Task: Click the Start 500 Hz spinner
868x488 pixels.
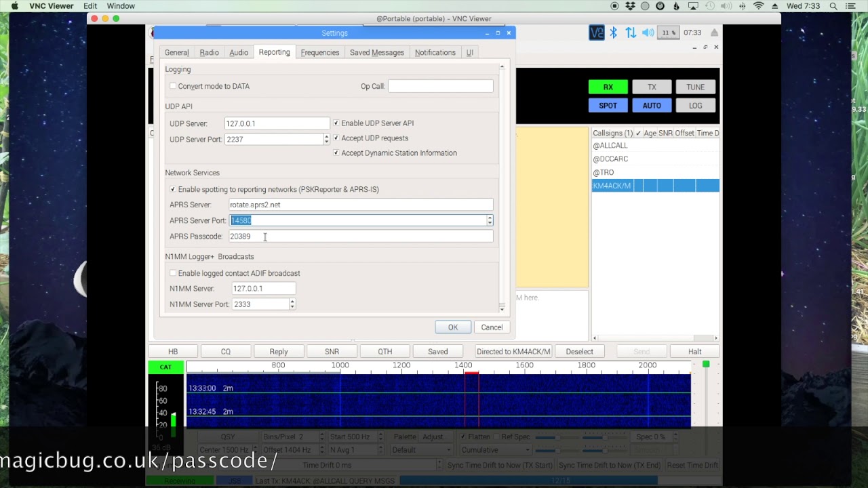Action: click(356, 436)
